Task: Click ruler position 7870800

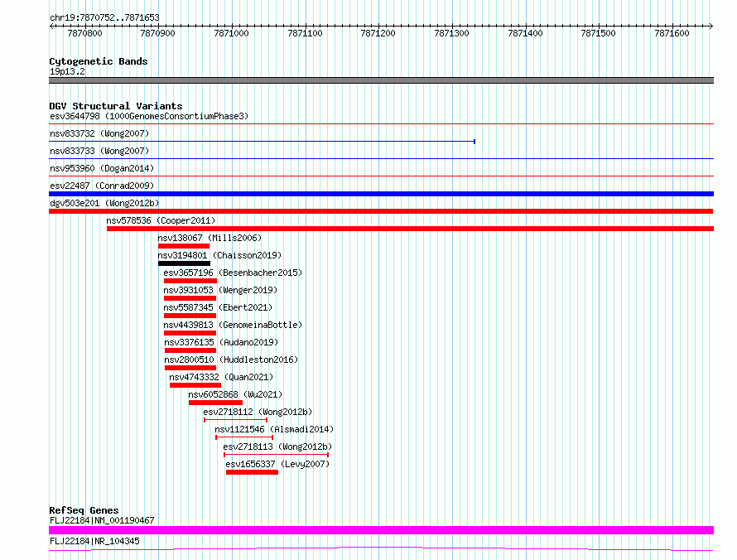Action: click(x=84, y=33)
